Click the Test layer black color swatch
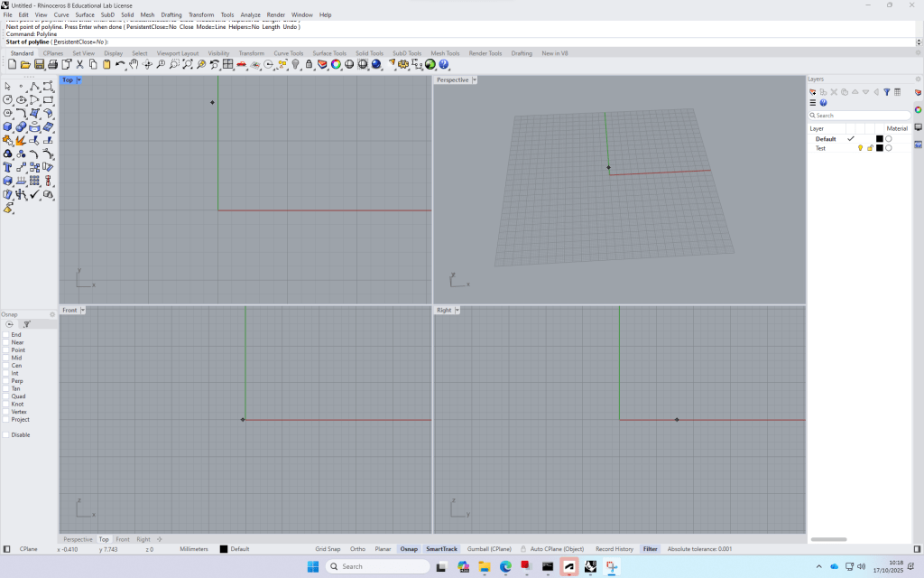This screenshot has height=578, width=924. tap(879, 148)
